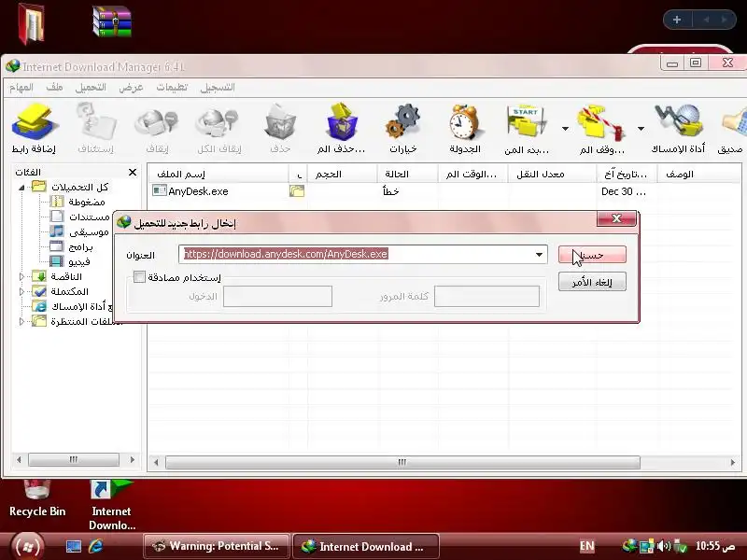Sort by Description (الوصف) column header
This screenshot has height=560, width=747.
click(698, 174)
